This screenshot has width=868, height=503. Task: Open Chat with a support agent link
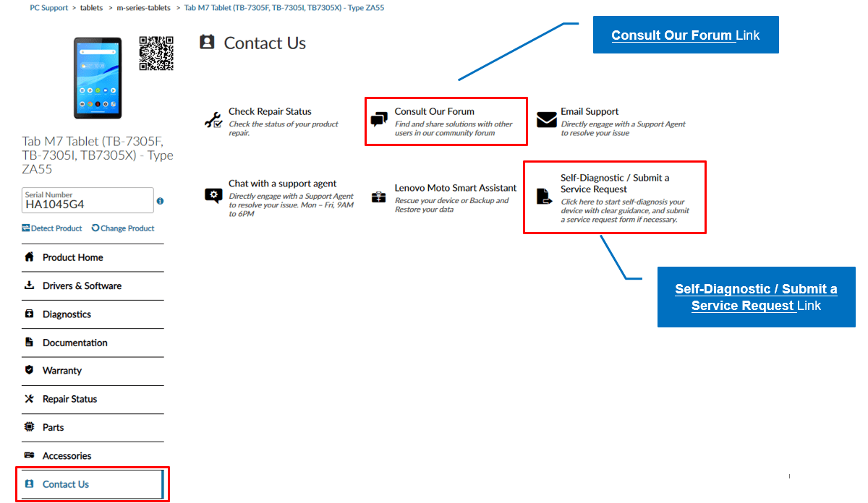tap(282, 184)
